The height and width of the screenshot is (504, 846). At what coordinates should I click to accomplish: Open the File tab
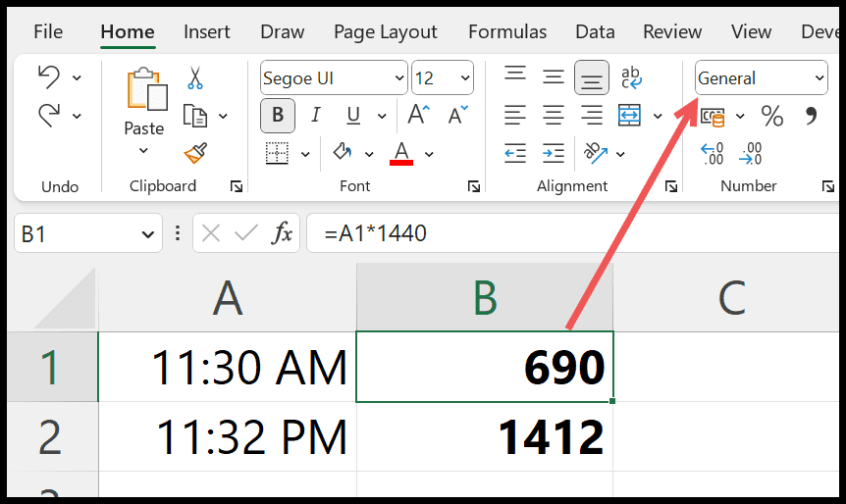click(x=48, y=31)
